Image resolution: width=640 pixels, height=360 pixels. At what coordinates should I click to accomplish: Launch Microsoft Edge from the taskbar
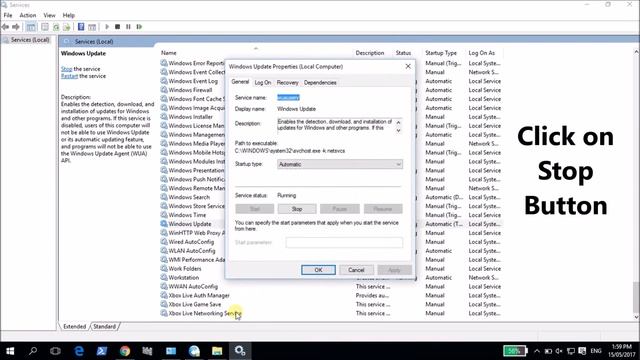(x=79, y=351)
